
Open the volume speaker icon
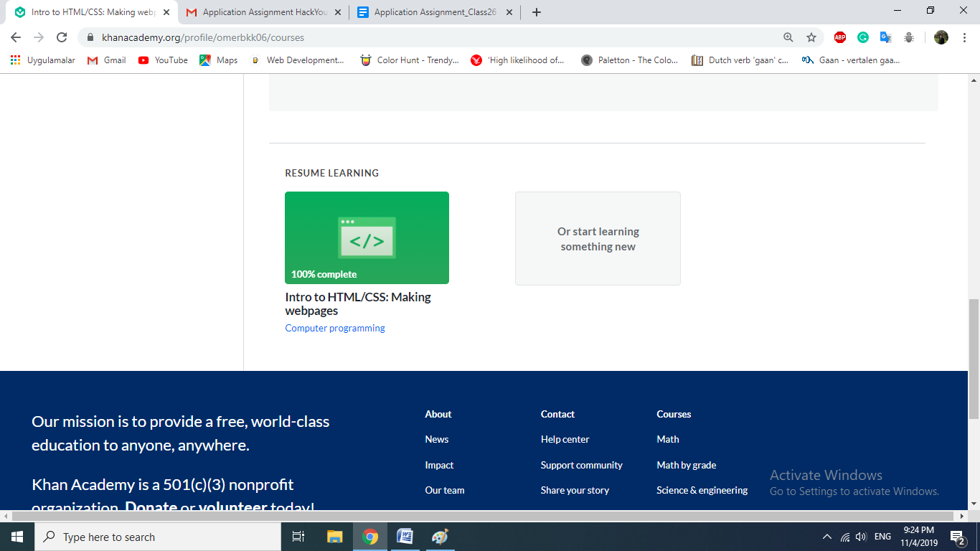click(861, 537)
